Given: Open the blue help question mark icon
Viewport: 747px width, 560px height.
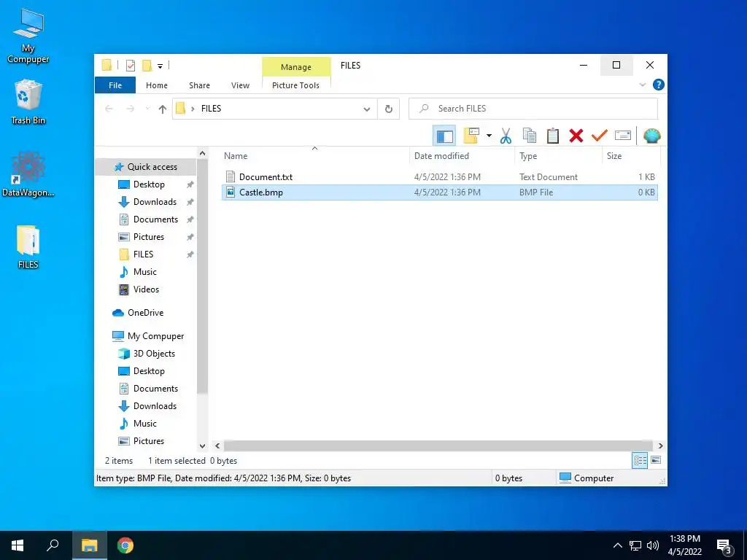Looking at the screenshot, I should pyautogui.click(x=659, y=85).
